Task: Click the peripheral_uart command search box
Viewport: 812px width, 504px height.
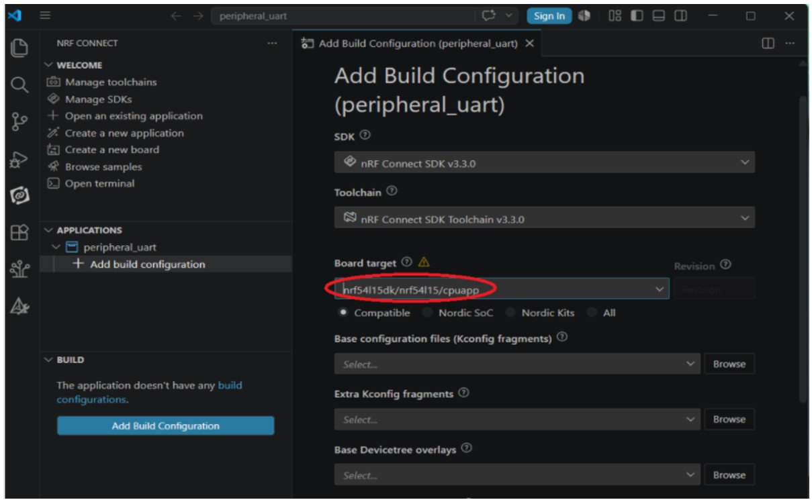Action: (343, 16)
